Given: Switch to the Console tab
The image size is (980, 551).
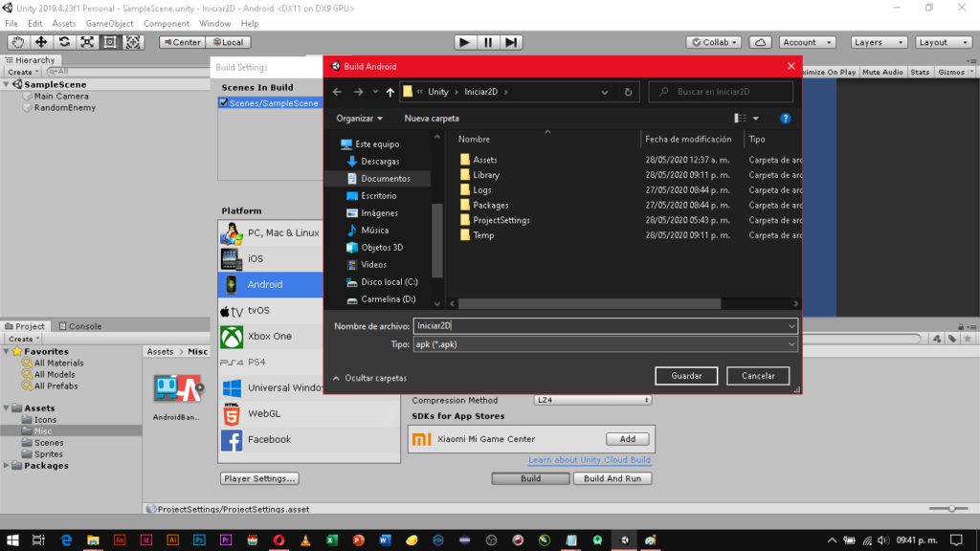Looking at the screenshot, I should click(79, 326).
